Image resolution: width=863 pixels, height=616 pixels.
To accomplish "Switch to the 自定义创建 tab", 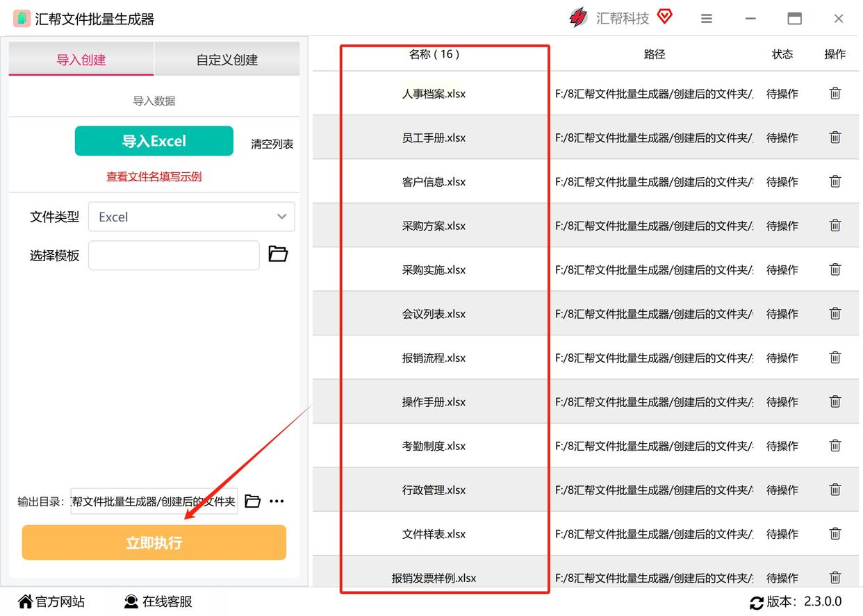I will 227,59.
